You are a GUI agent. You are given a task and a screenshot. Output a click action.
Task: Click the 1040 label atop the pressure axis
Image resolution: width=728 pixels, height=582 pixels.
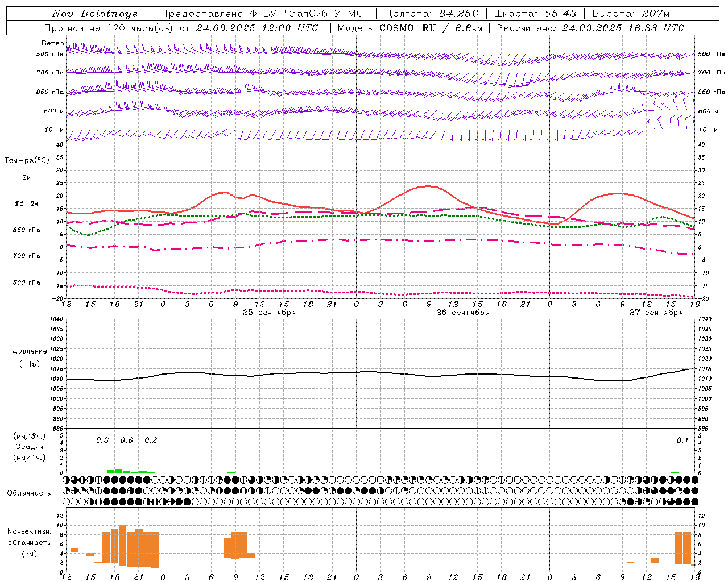pos(56,319)
